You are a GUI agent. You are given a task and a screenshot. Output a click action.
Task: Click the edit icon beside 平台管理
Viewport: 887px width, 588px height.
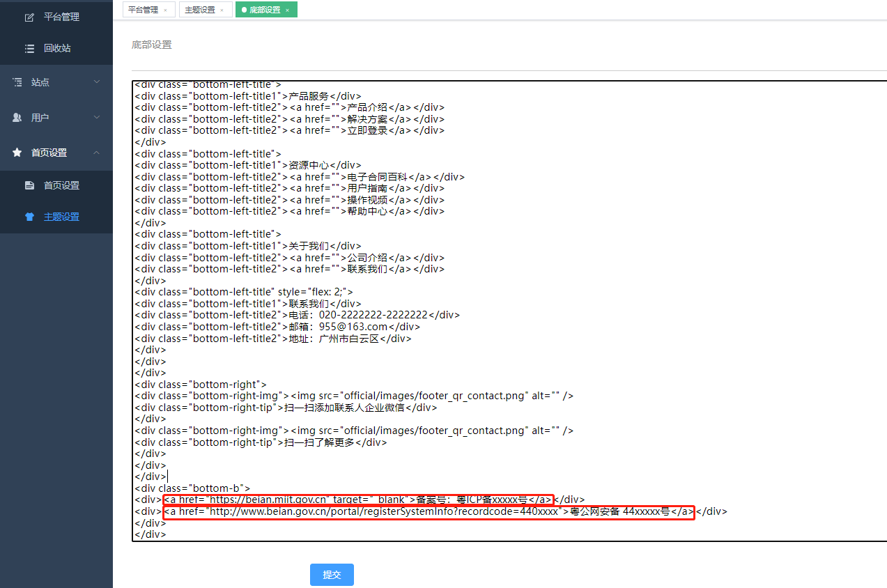click(x=29, y=17)
